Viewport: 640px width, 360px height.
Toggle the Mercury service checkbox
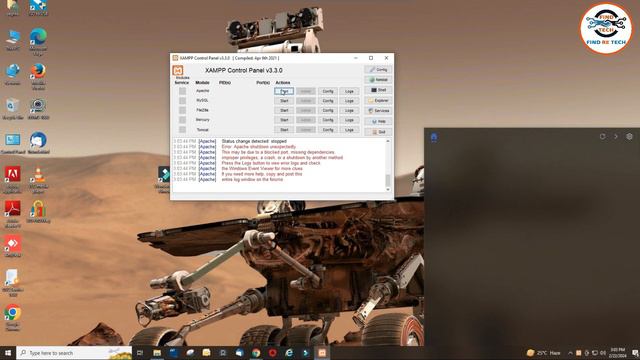[182, 120]
